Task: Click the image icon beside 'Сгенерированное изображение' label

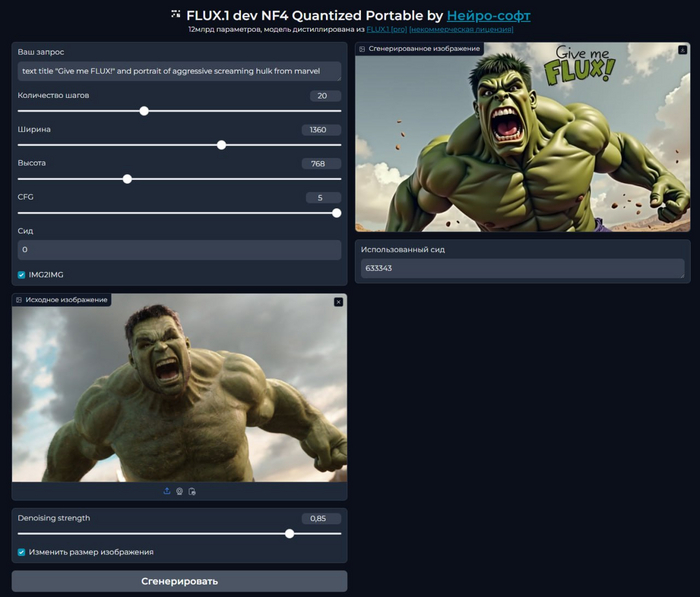Action: point(362,49)
